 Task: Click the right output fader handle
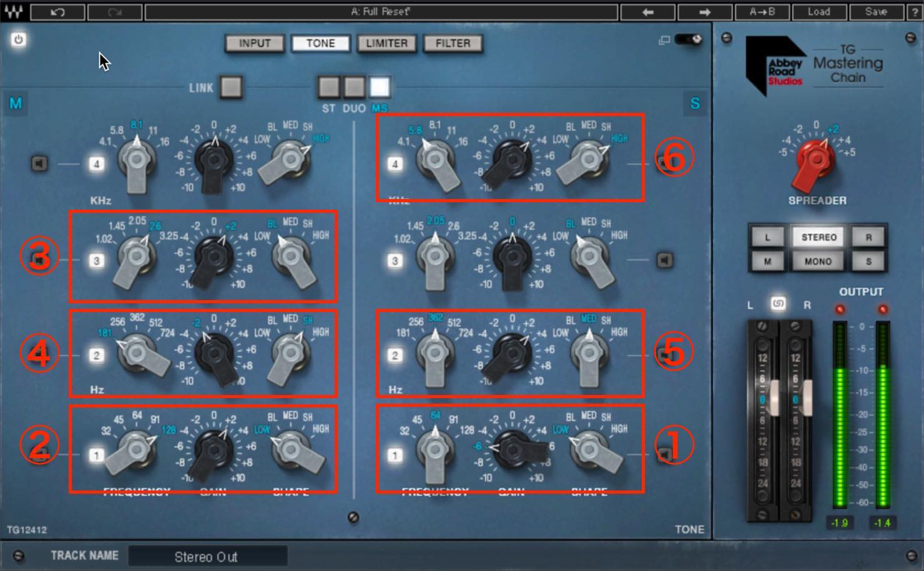point(807,399)
